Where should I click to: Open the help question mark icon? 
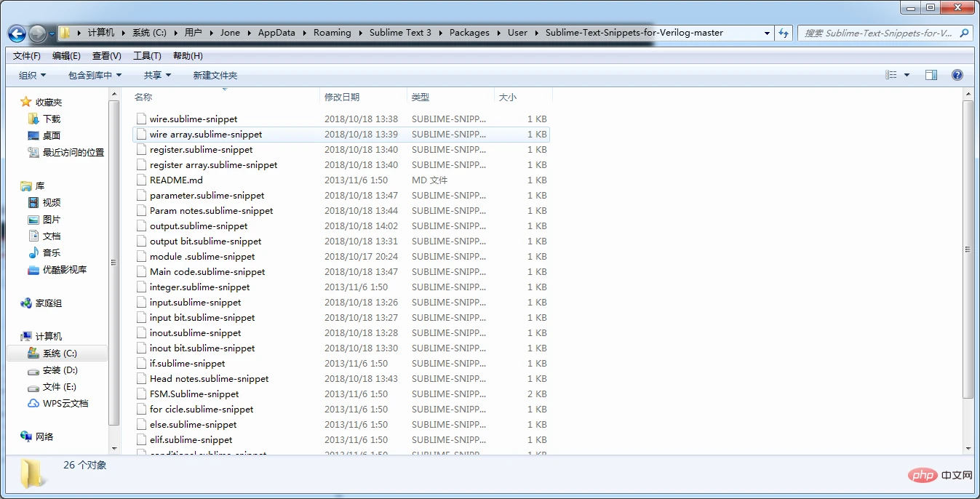tap(957, 75)
